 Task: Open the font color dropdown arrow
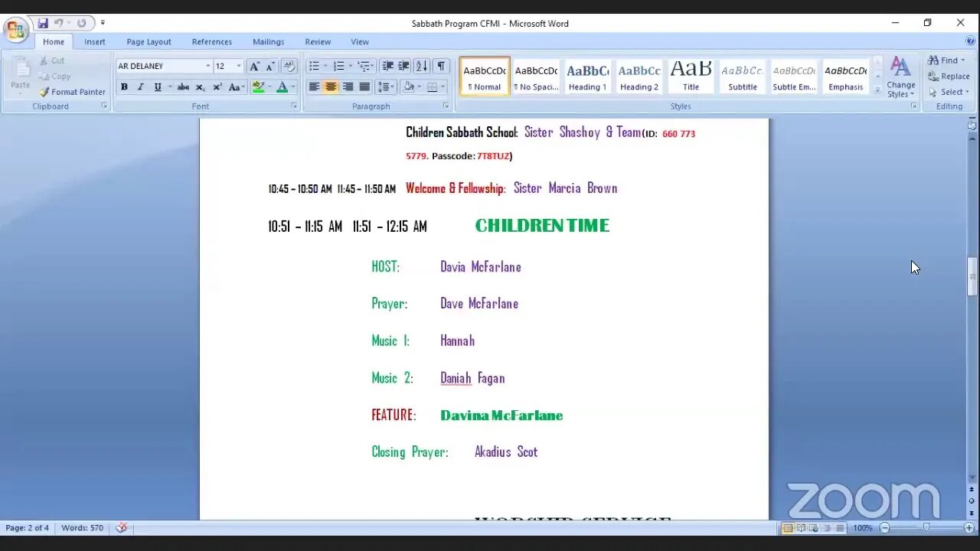(x=293, y=87)
